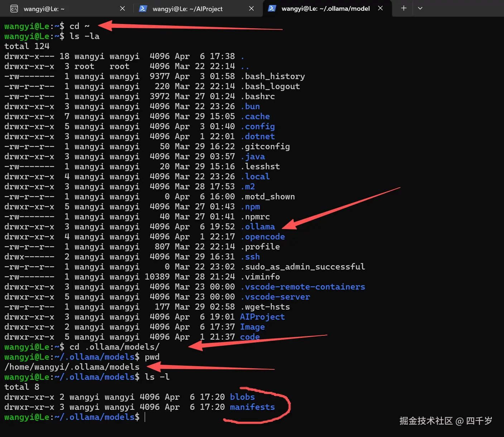Place cursor at the final empty prompt
504x437 pixels.
pos(145,417)
